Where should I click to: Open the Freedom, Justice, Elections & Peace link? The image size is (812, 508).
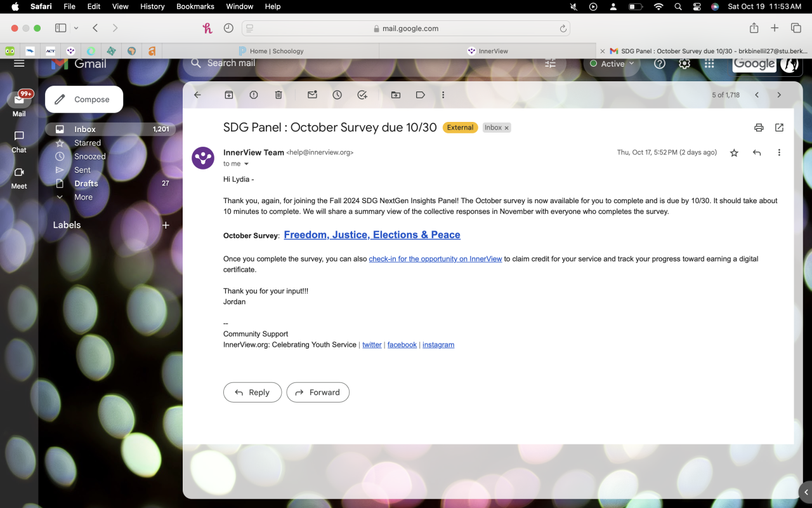pos(372,235)
